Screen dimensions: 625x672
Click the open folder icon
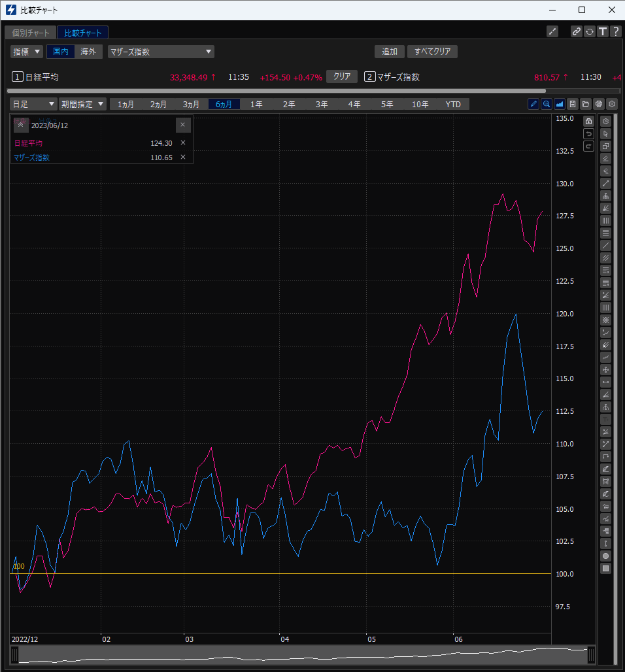tap(586, 104)
